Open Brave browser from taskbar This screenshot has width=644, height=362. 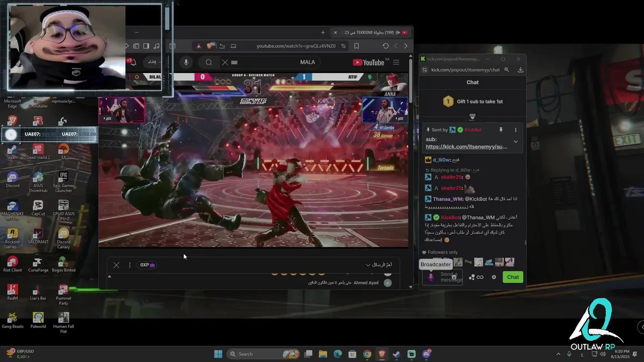coord(382,354)
